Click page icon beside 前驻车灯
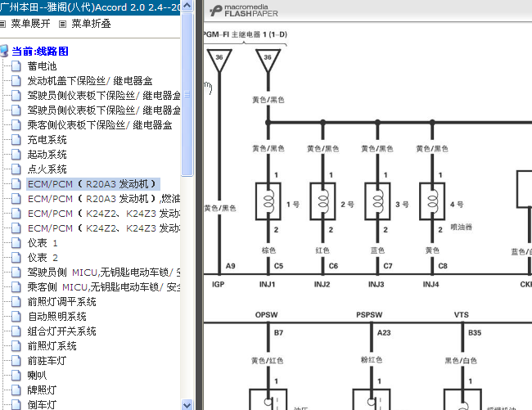Image resolution: width=532 pixels, height=410 pixels. [x=16, y=360]
